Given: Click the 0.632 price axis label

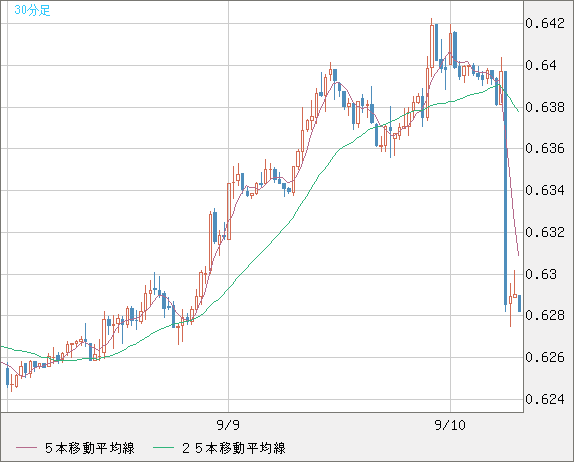Looking at the screenshot, I should 545,232.
